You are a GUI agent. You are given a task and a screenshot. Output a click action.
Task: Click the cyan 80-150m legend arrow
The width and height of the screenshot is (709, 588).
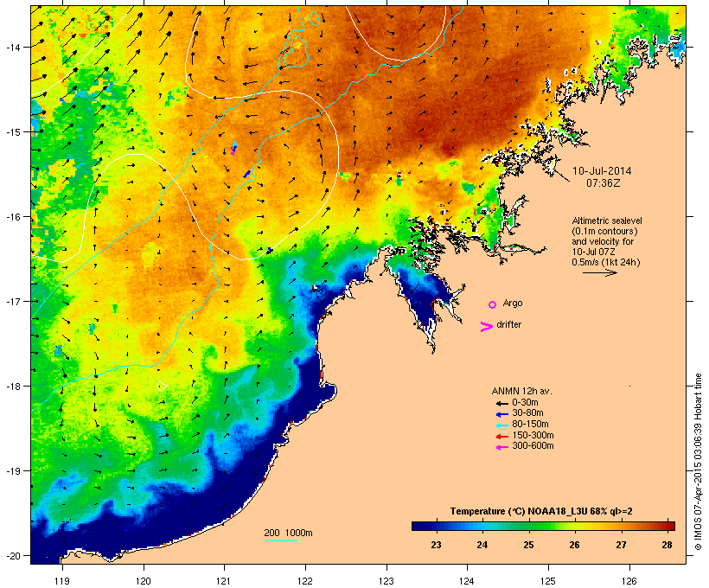pyautogui.click(x=501, y=425)
